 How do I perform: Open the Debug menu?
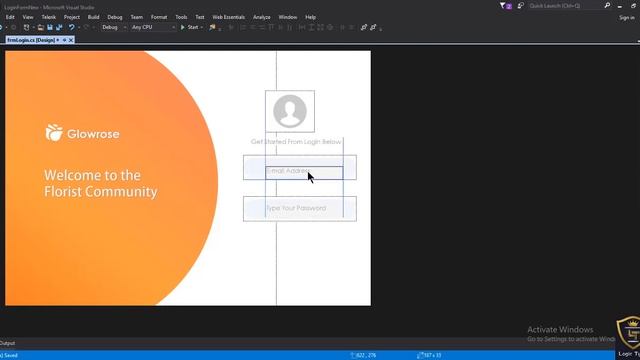coord(115,17)
